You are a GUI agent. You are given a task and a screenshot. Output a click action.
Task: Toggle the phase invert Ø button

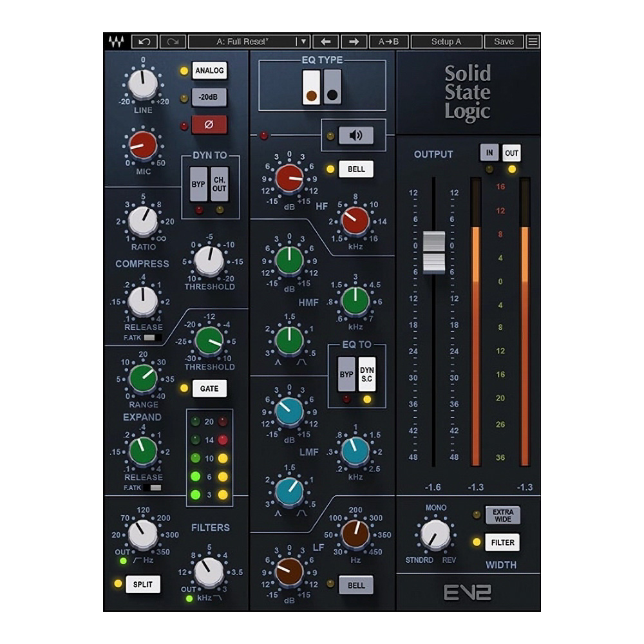point(209,124)
